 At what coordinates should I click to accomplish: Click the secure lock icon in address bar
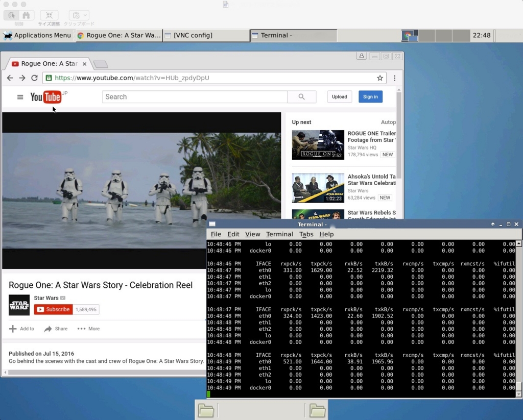[49, 78]
